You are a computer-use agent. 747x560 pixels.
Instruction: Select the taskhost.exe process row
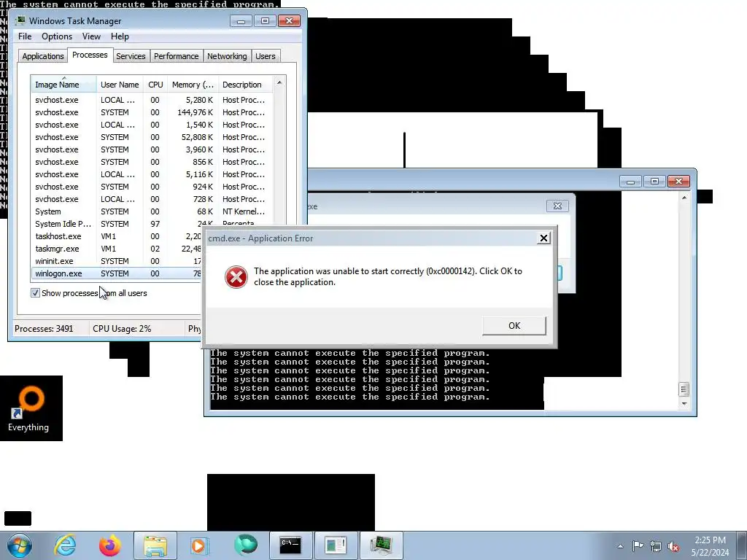coord(117,236)
